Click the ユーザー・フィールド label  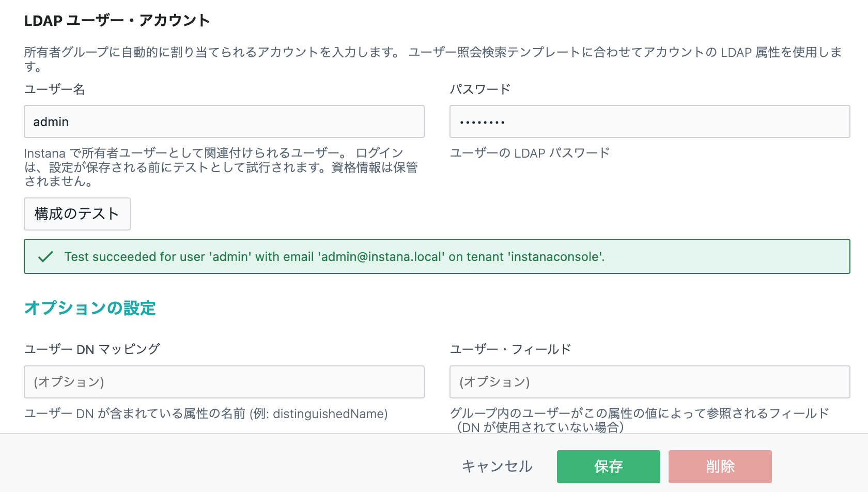(x=510, y=349)
